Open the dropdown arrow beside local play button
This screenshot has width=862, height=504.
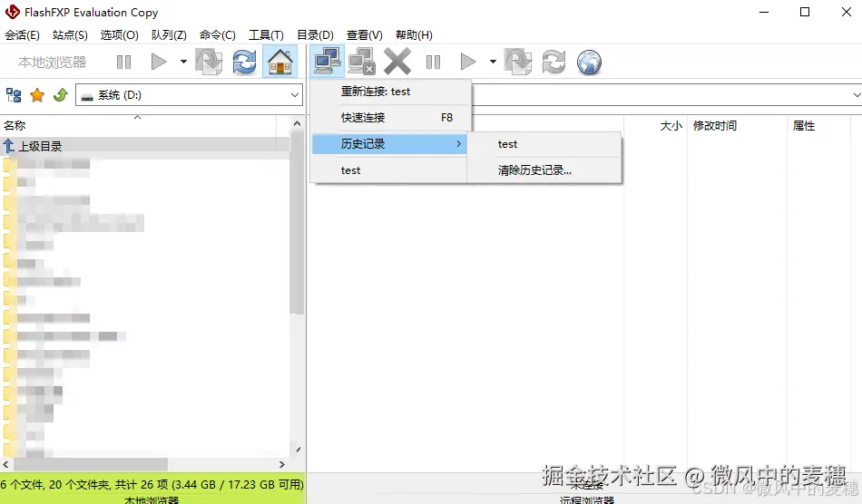(183, 62)
